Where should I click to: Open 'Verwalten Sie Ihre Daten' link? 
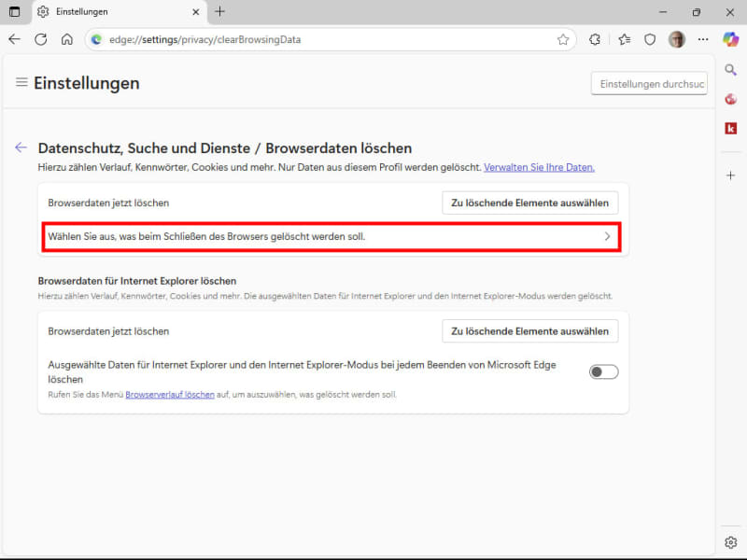click(539, 167)
